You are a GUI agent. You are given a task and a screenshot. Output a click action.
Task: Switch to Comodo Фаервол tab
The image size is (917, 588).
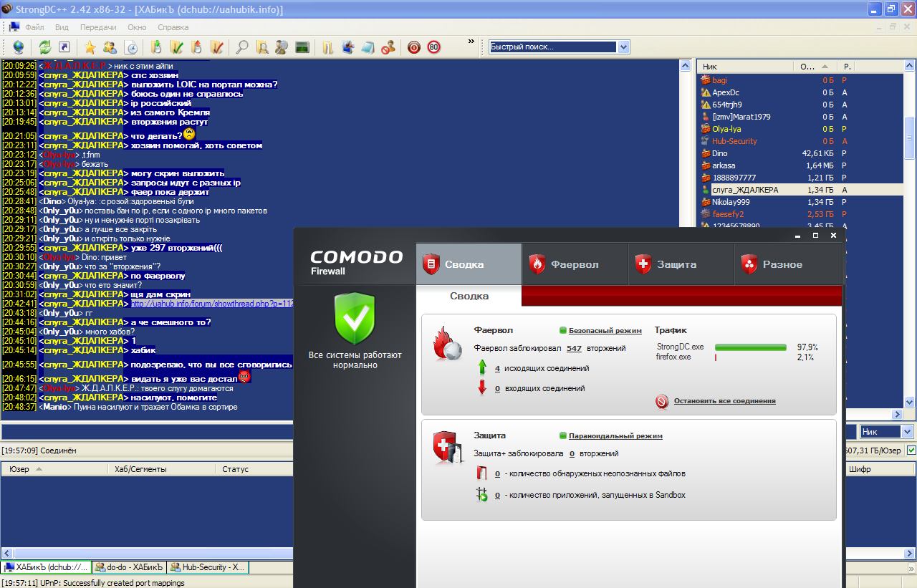pyautogui.click(x=574, y=264)
